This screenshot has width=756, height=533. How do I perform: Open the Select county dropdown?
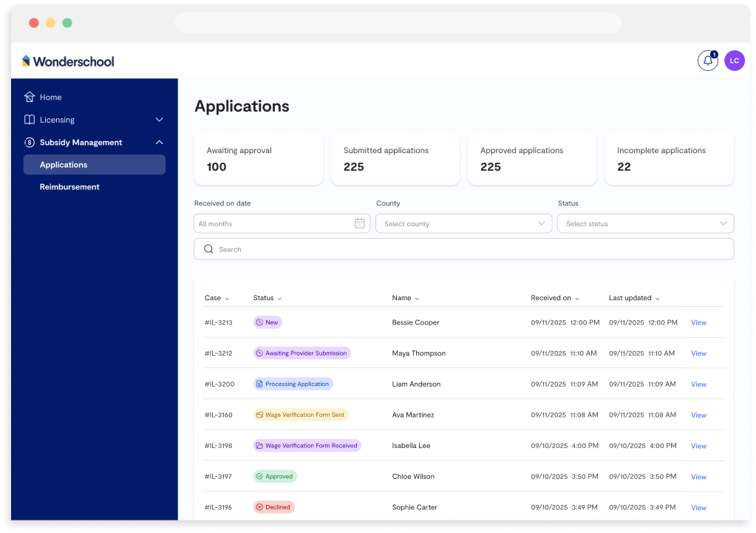click(x=464, y=223)
